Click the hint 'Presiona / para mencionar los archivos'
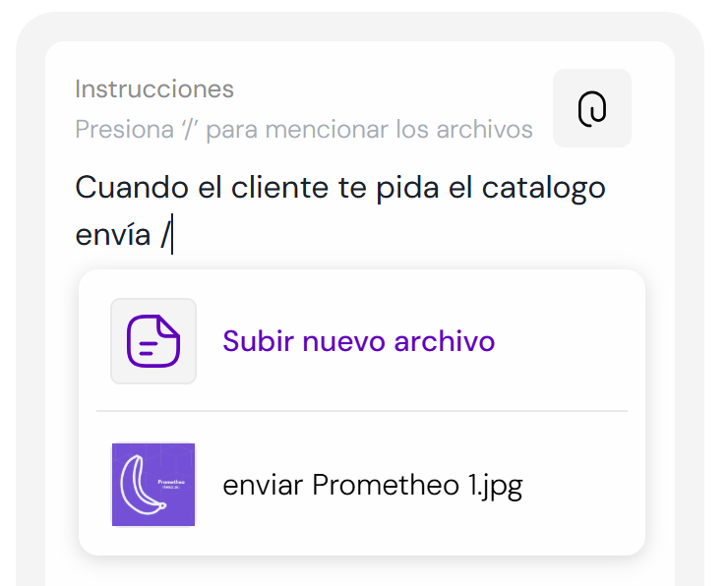728x586 pixels. pyautogui.click(x=304, y=129)
